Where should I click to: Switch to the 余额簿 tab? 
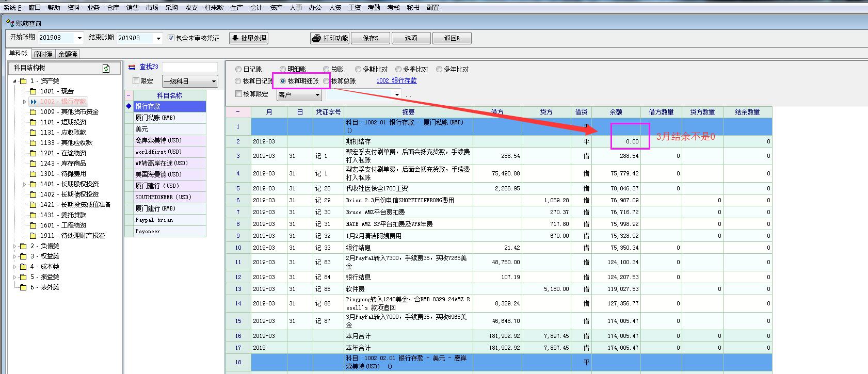tap(68, 54)
